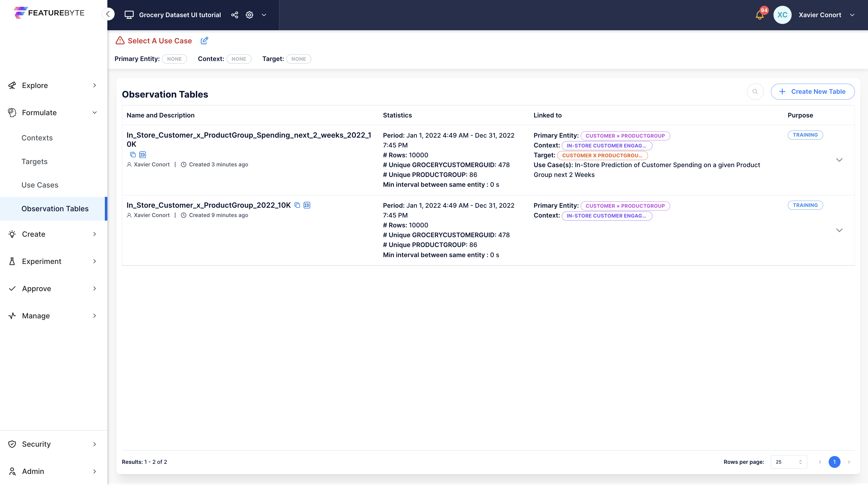Click the monitor icon beside the catalog name

point(129,15)
